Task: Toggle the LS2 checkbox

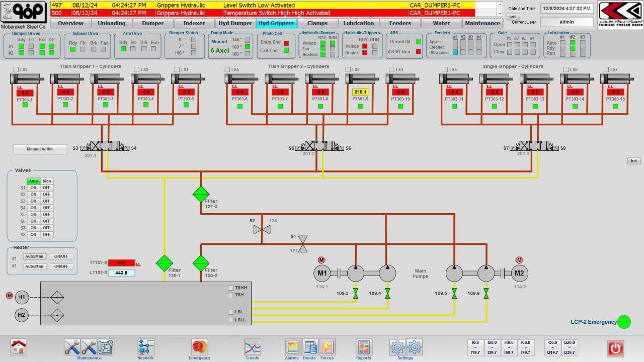Action: (x=16, y=70)
